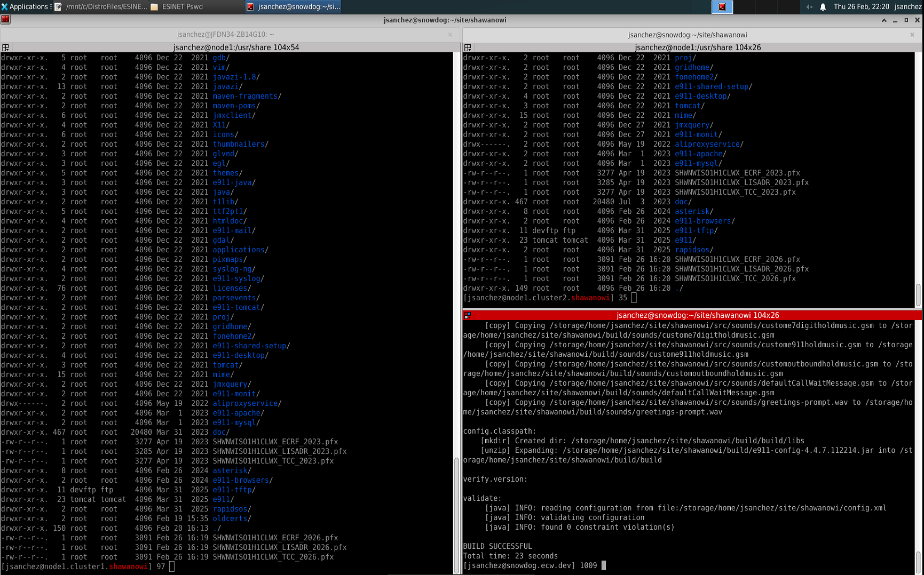Viewport: 924px width, 575px height.
Task: Click the top-right terminal pane's scrollbar
Action: point(918,180)
